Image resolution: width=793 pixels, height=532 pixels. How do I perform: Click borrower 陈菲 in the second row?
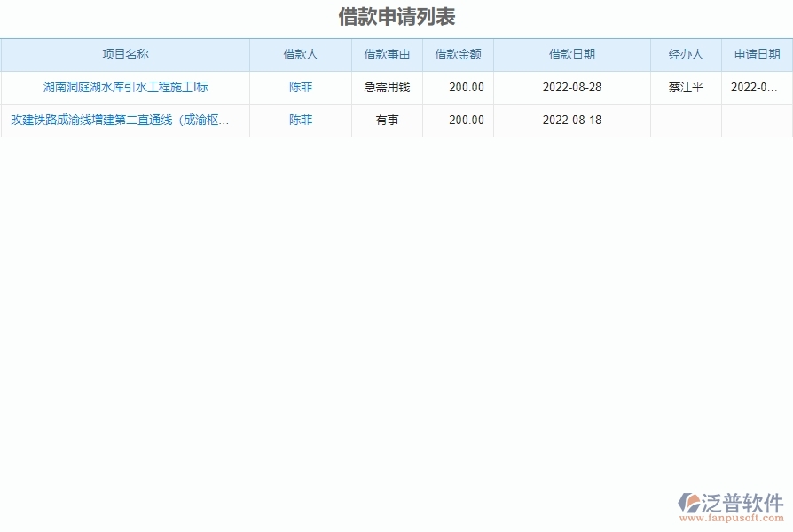coord(300,121)
